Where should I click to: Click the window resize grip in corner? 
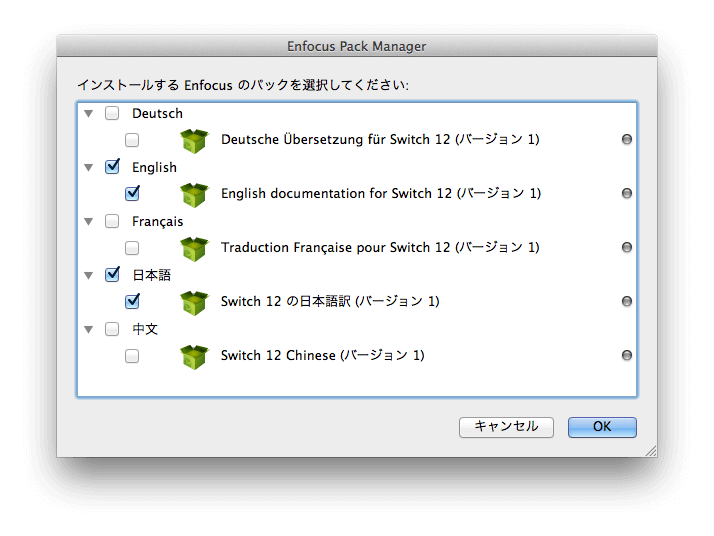tap(651, 451)
